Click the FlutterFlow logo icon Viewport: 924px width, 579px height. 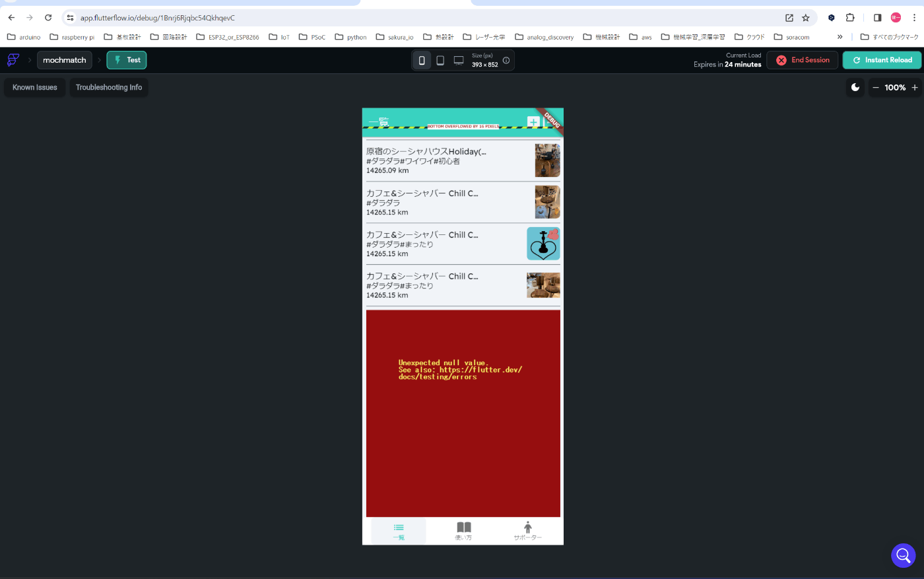pyautogui.click(x=13, y=60)
